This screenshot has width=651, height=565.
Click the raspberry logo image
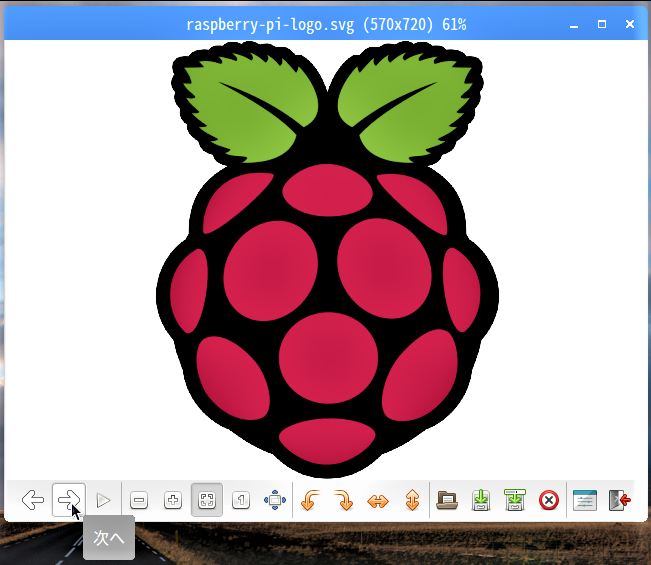[327, 259]
